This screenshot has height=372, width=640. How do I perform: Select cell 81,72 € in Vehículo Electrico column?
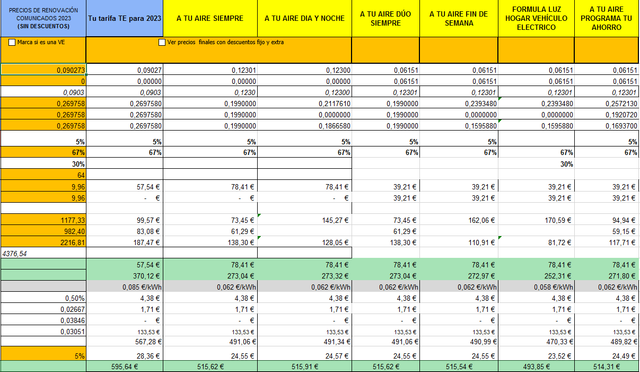click(x=536, y=242)
